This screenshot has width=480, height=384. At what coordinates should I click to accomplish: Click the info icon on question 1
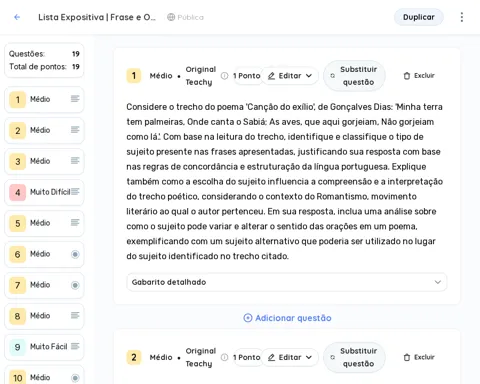pos(225,76)
